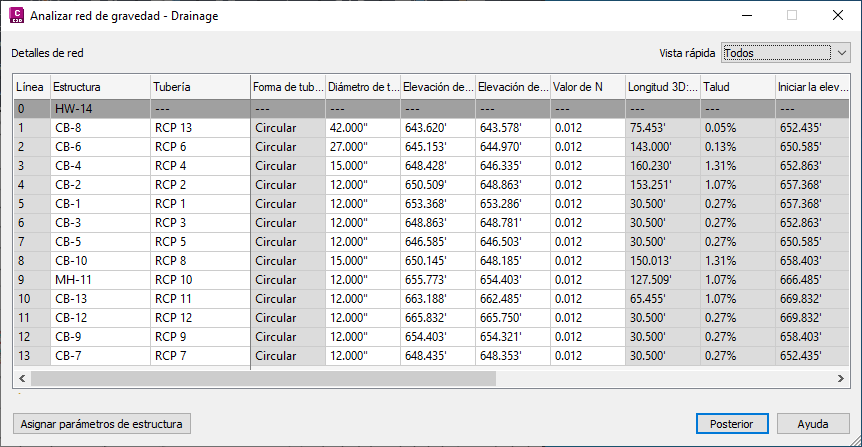862x447 pixels.
Task: Select structure cell CB-6
Action: [100, 147]
